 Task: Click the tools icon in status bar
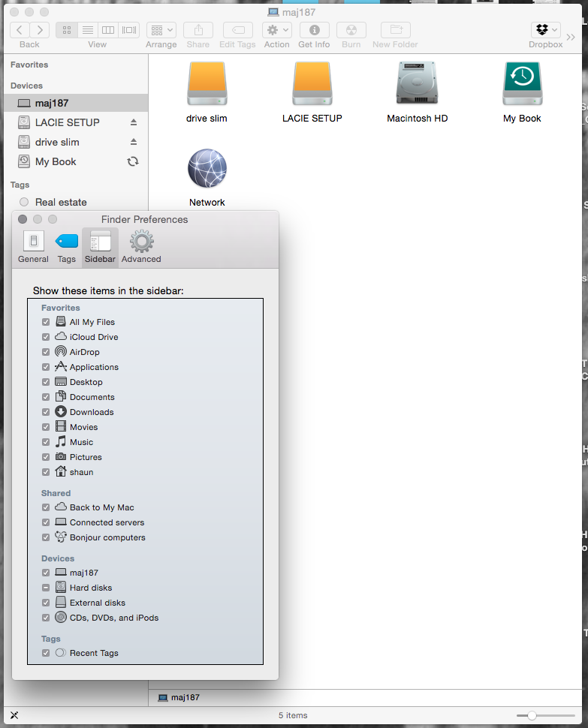(x=14, y=715)
